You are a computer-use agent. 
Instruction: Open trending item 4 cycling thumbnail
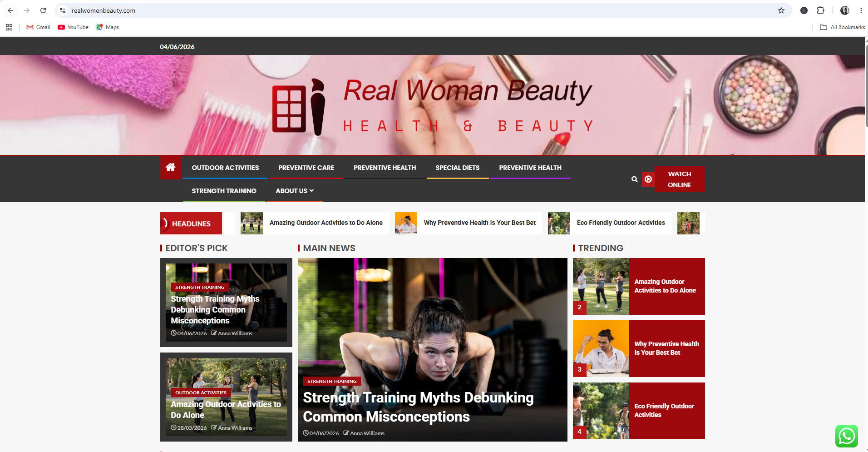click(601, 411)
